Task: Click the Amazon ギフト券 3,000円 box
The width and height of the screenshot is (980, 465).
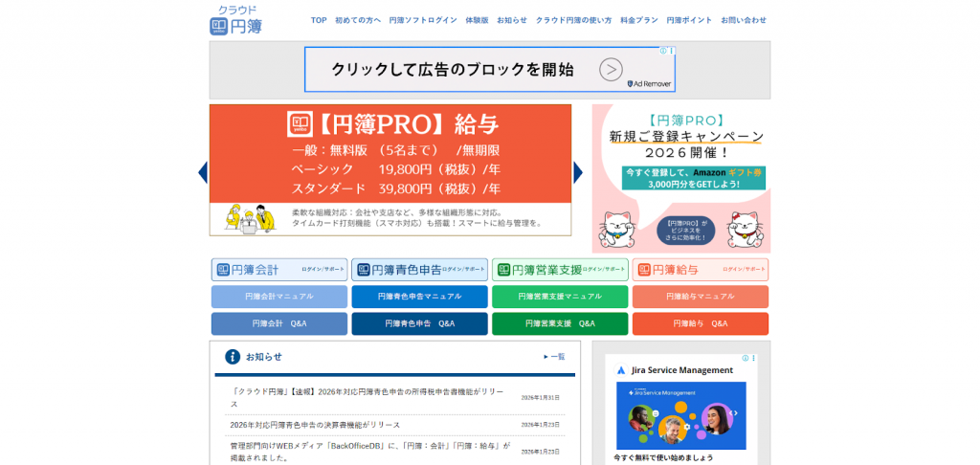Action: [693, 178]
